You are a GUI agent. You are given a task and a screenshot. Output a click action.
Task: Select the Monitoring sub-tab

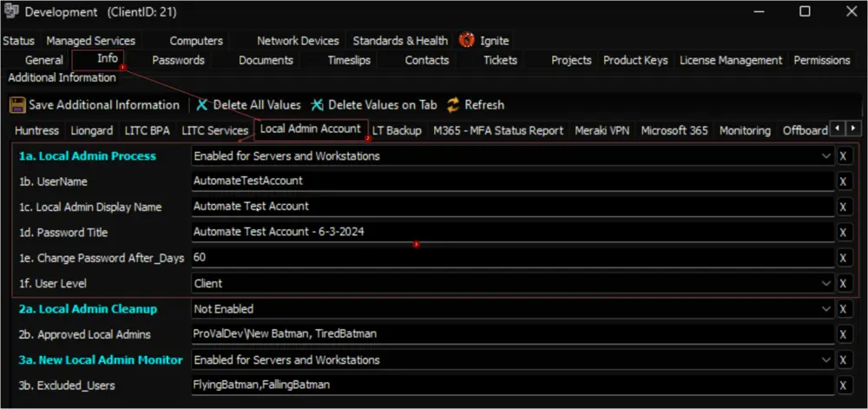tap(745, 130)
